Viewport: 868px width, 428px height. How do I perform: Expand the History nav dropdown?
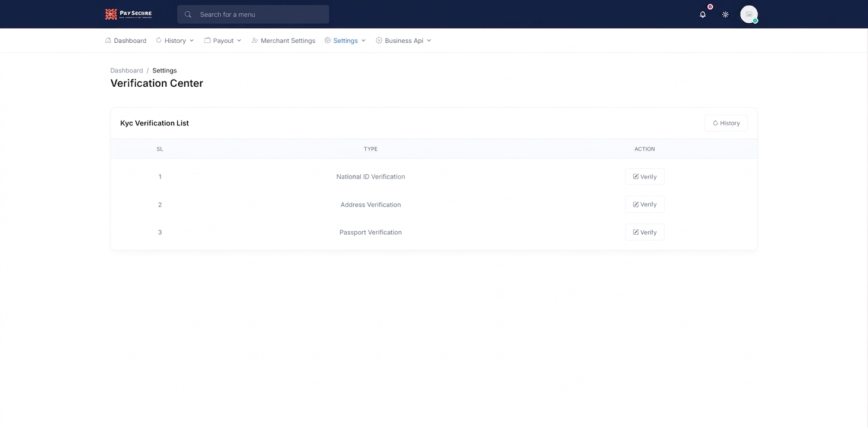tap(175, 40)
